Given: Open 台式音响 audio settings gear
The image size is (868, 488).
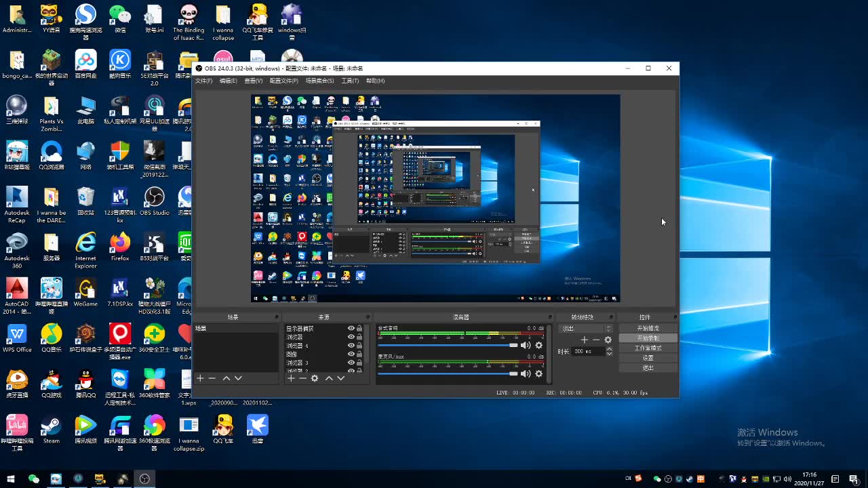Looking at the screenshot, I should tap(539, 345).
